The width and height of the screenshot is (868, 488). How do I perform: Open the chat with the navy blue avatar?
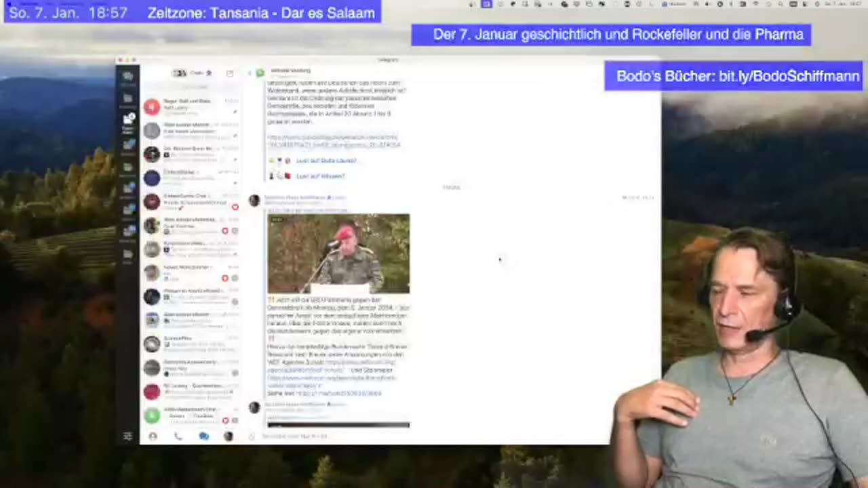point(152,178)
